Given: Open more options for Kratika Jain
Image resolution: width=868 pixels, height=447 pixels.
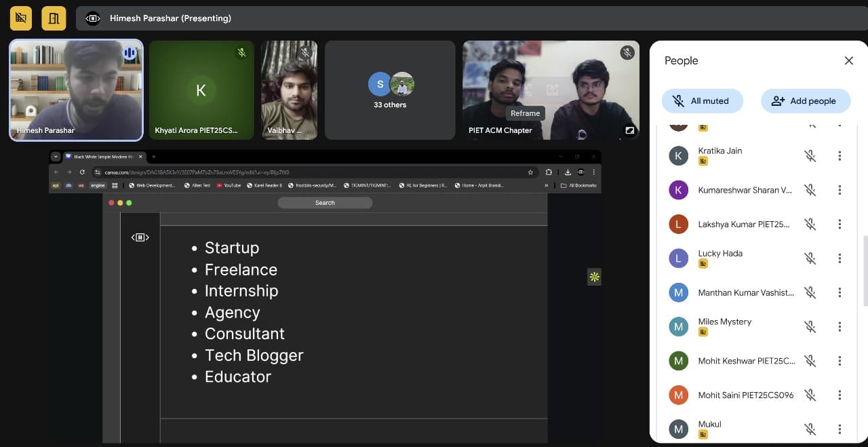Looking at the screenshot, I should click(x=840, y=156).
